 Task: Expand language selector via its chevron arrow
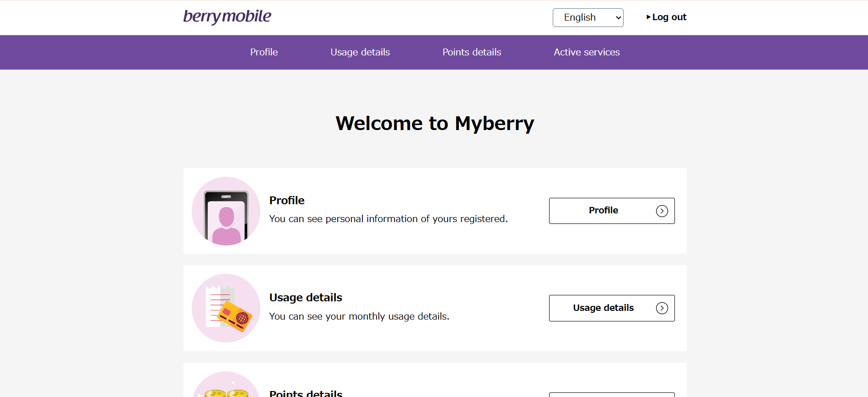click(x=618, y=18)
